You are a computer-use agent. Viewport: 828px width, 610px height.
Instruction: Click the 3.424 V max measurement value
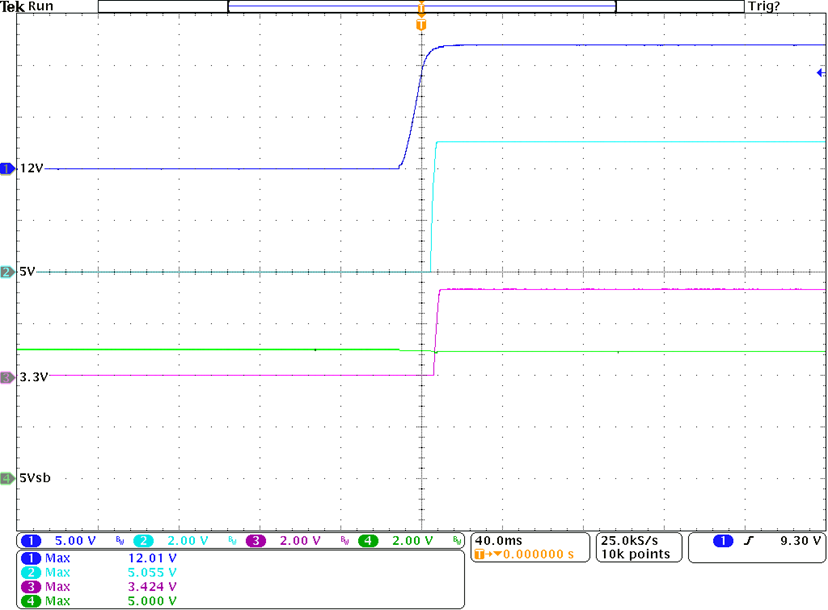(152, 587)
